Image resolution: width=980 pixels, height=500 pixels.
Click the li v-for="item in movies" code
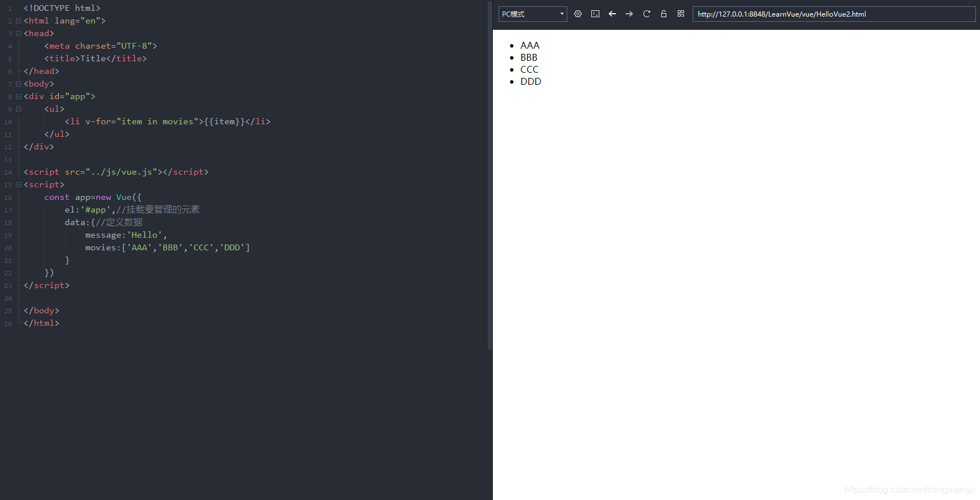click(x=168, y=121)
